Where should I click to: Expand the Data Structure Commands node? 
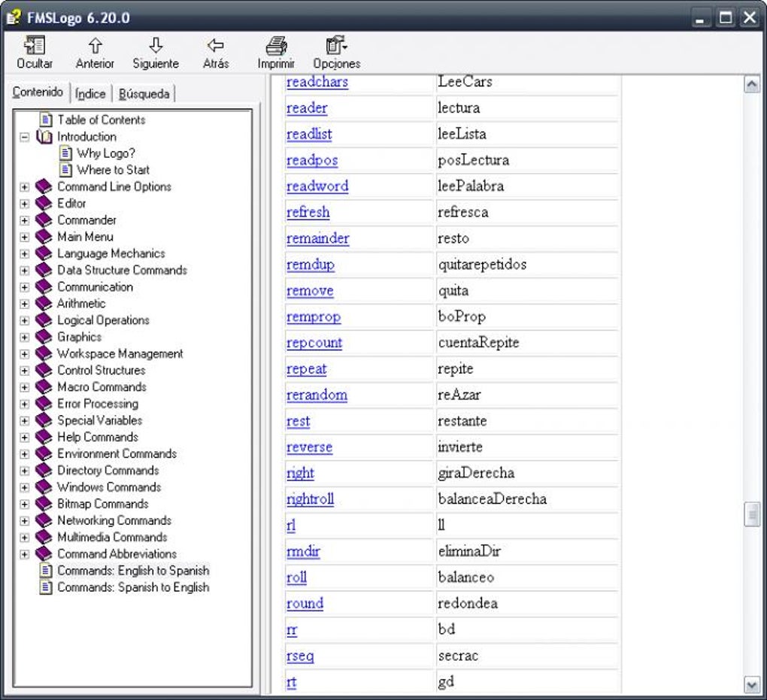click(x=25, y=271)
